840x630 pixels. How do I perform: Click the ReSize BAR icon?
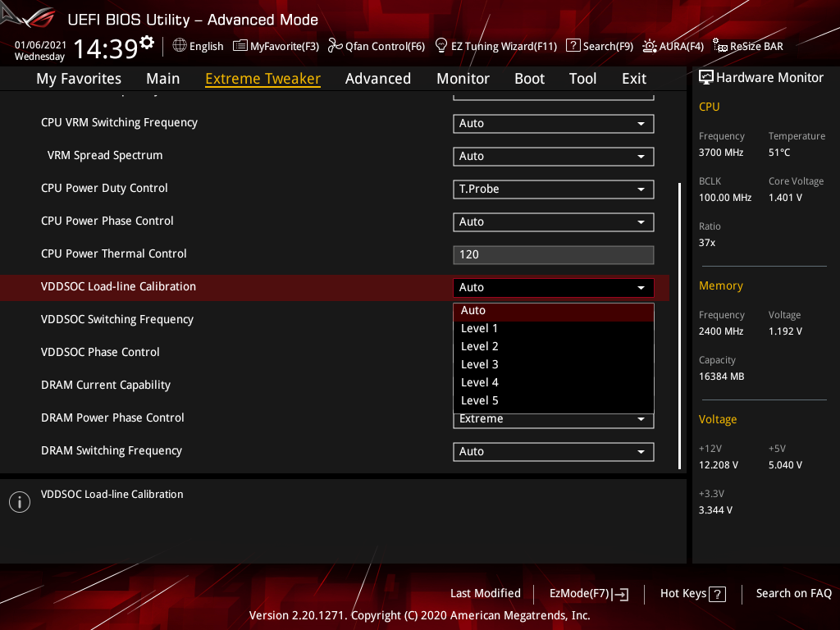tap(720, 46)
